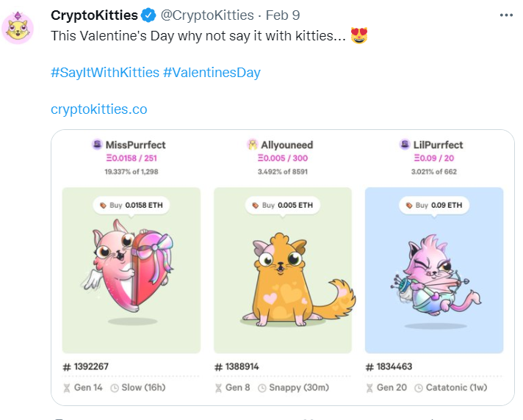Click the blue verified badge icon
523x420 pixels.
pos(148,15)
